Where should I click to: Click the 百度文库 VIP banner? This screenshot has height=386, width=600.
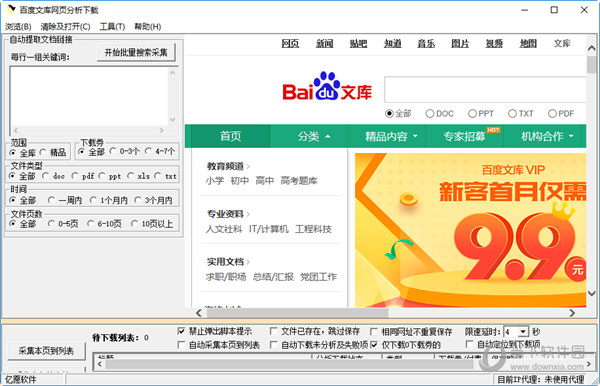tap(471, 230)
